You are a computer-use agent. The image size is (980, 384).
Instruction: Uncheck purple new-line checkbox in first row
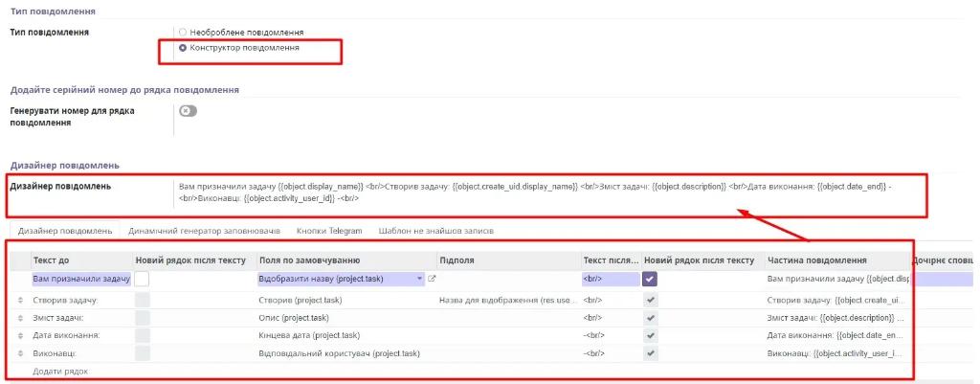(x=650, y=279)
